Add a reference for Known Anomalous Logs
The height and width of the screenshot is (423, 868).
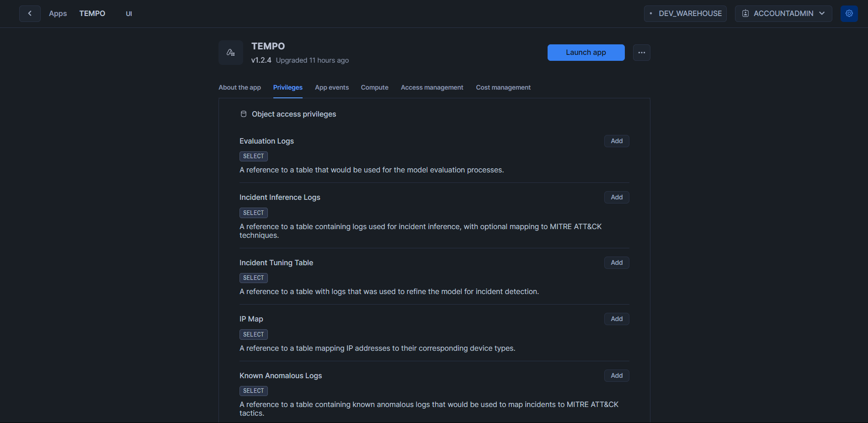(x=617, y=375)
